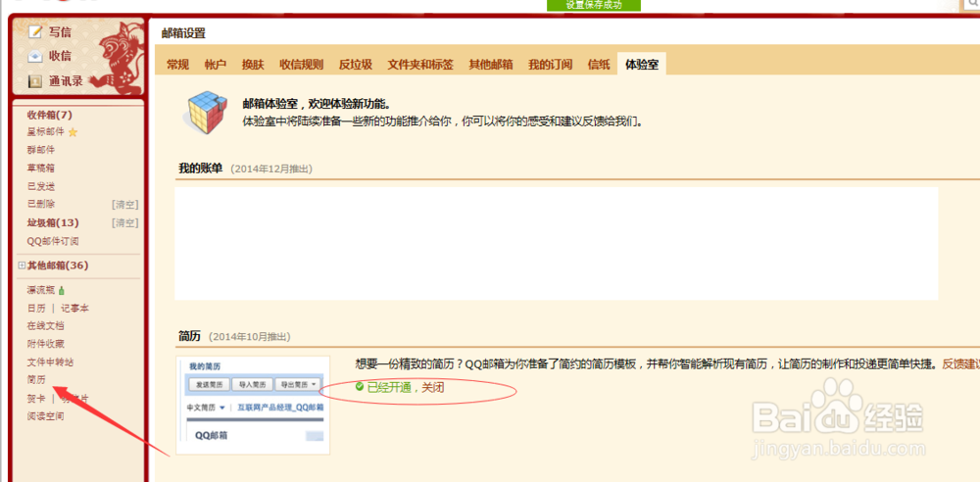
Task: Open the 通讯录 contacts link
Action: [67, 81]
